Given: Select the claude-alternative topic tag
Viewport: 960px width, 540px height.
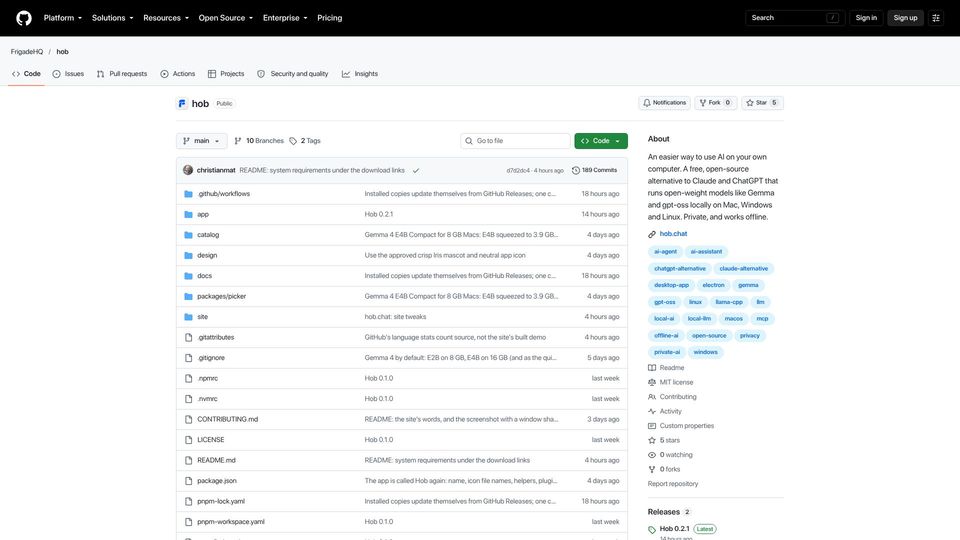Looking at the screenshot, I should [743, 269].
